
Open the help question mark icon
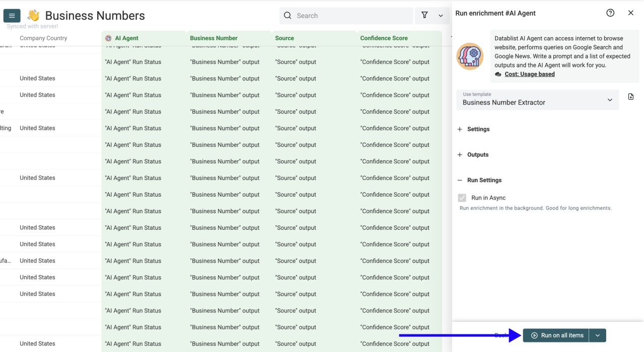click(610, 13)
